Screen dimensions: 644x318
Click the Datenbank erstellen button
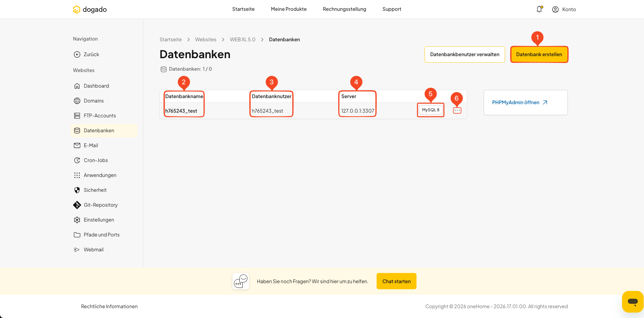pyautogui.click(x=539, y=54)
